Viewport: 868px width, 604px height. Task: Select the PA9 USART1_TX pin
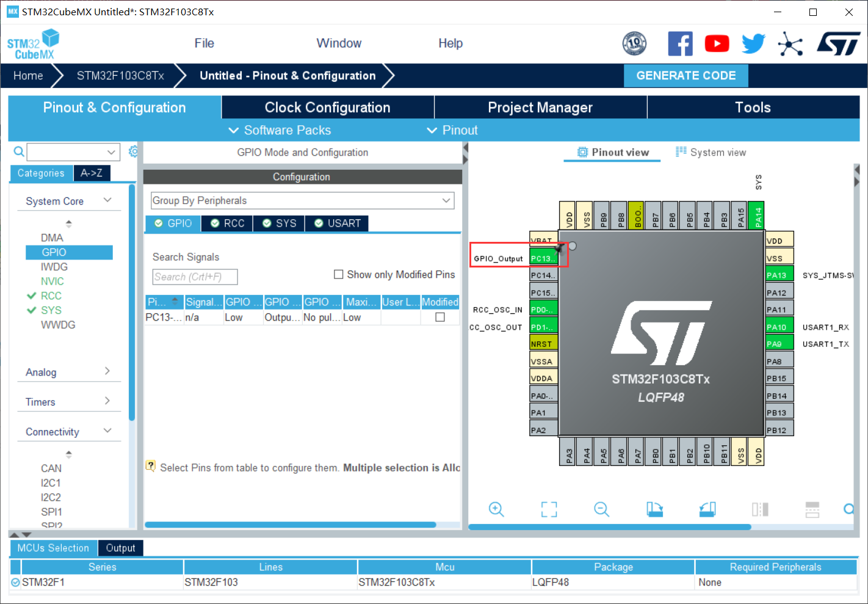780,344
